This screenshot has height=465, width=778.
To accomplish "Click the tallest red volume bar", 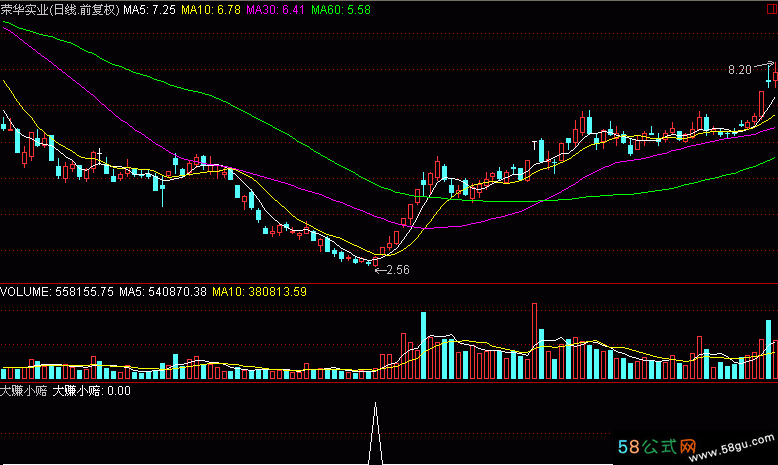I will click(534, 341).
